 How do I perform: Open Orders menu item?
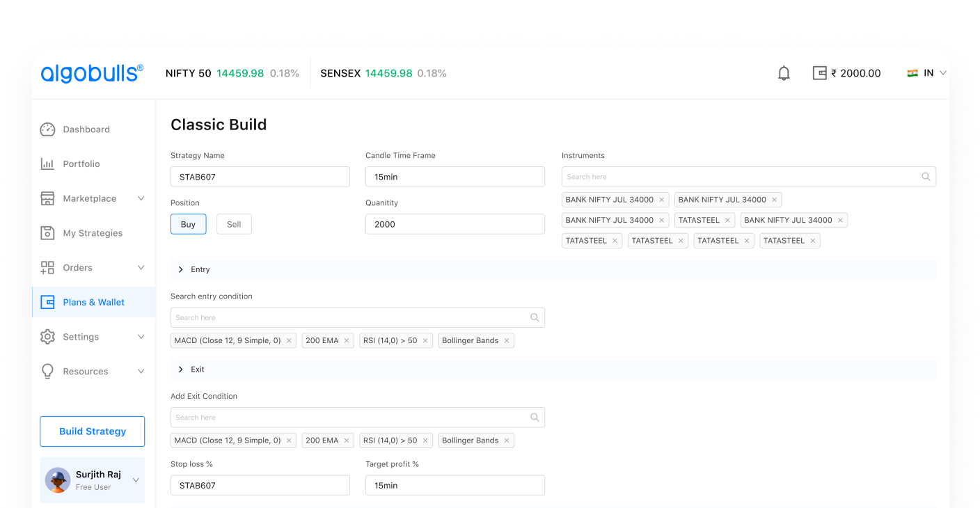click(78, 268)
